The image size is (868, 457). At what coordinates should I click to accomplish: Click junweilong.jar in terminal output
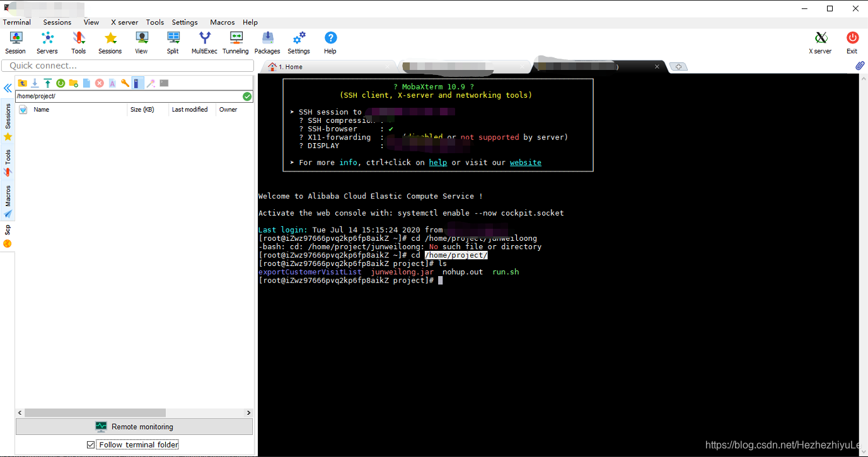(402, 272)
